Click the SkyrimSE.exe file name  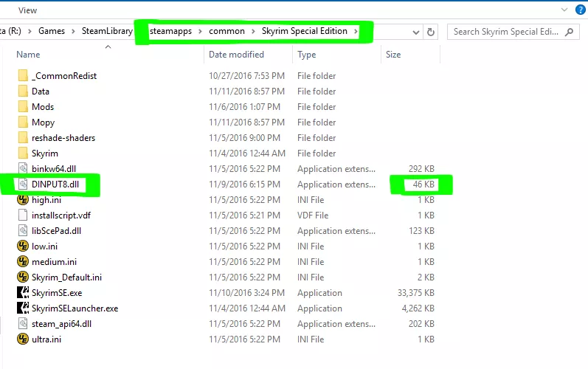point(57,293)
